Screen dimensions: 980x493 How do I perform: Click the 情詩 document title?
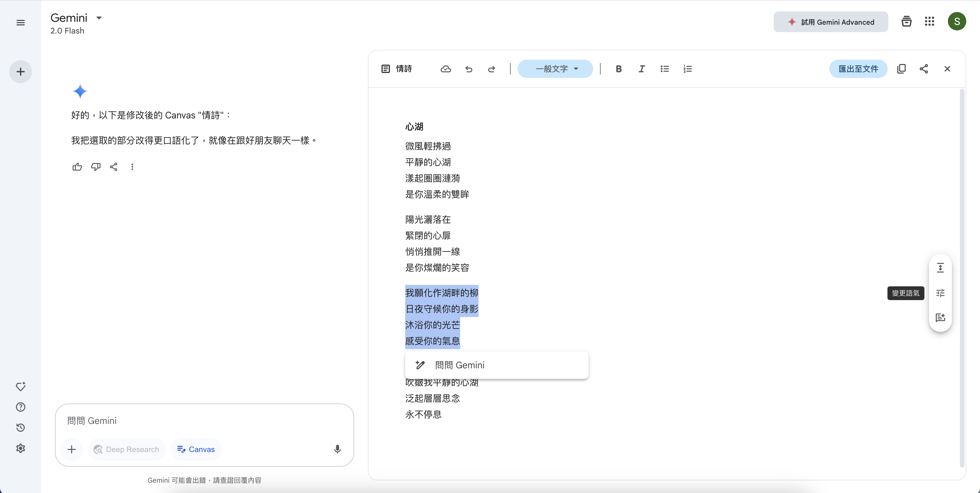click(404, 69)
